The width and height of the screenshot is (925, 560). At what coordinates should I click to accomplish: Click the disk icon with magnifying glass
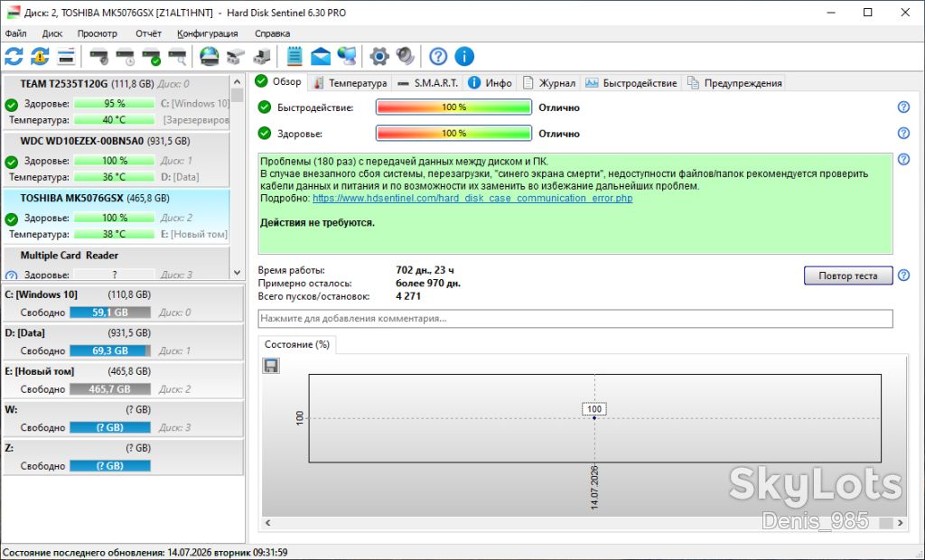click(177, 57)
